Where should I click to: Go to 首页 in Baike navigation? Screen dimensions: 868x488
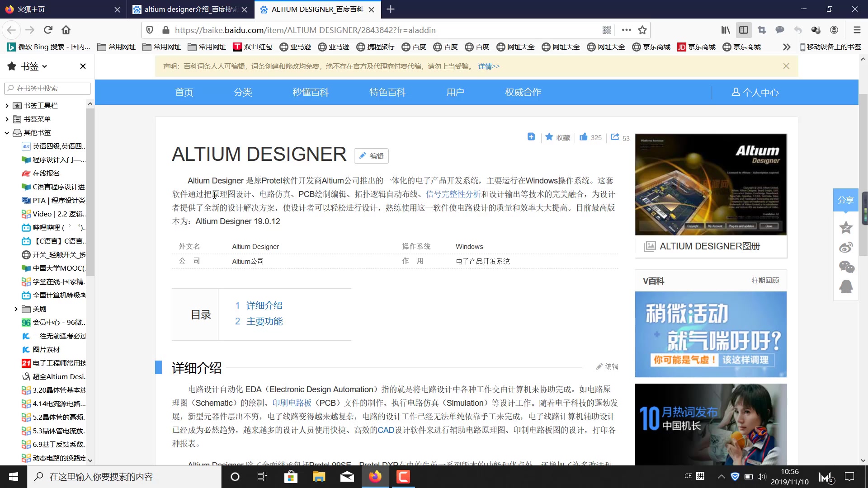click(184, 92)
